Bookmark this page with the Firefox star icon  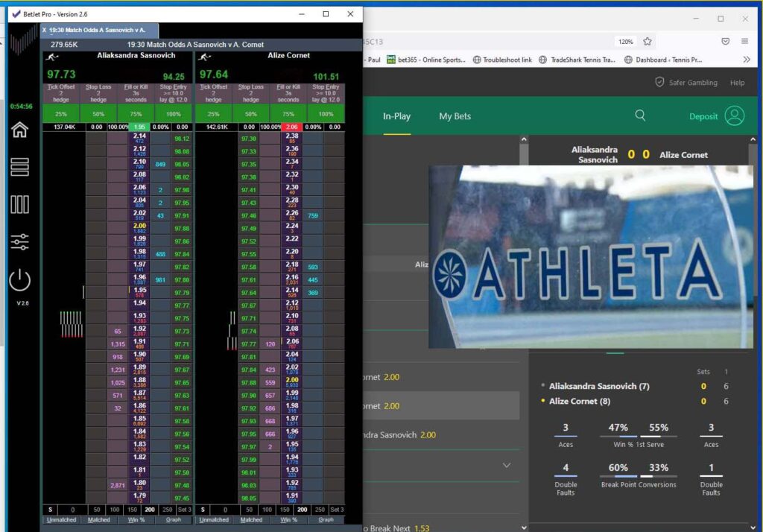[x=648, y=42]
